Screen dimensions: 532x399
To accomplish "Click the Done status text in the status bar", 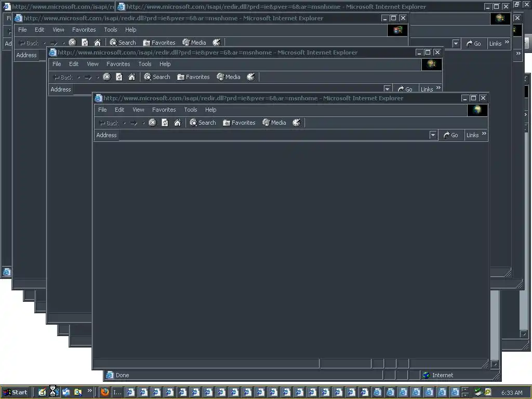I will tap(122, 375).
